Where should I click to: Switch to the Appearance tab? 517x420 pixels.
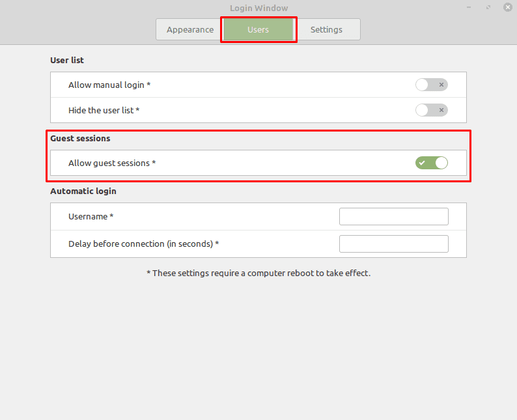pos(190,30)
